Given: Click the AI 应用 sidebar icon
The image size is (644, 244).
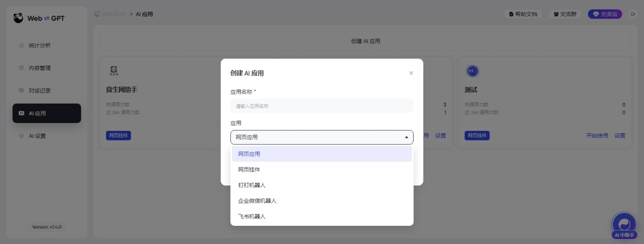Looking at the screenshot, I should click(x=22, y=113).
